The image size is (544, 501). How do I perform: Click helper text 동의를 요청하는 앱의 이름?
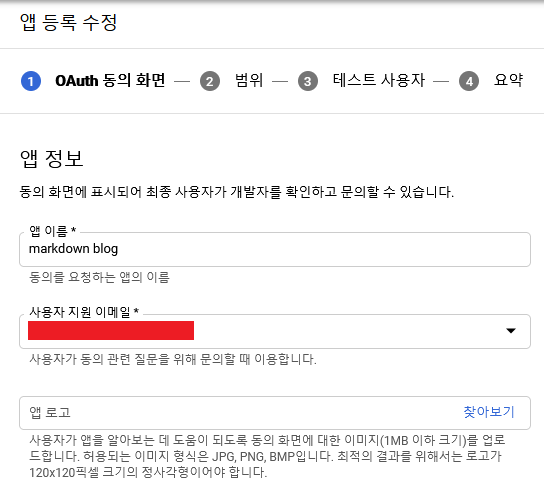tap(100, 278)
